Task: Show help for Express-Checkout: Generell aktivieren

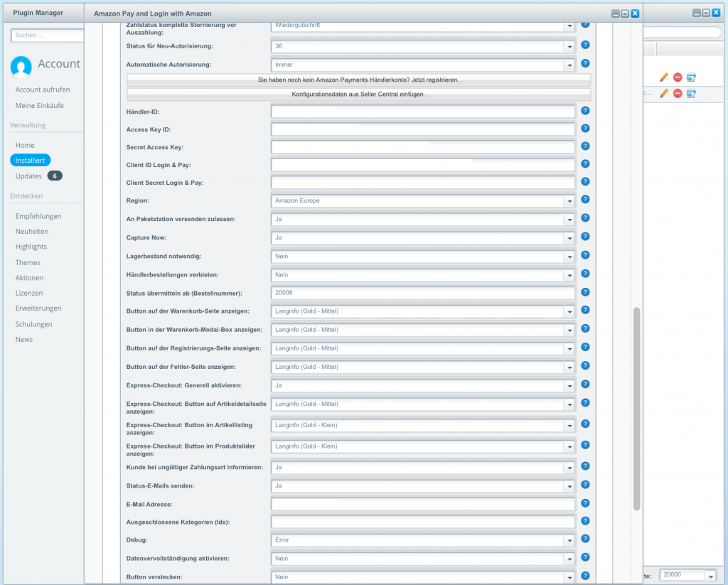Action: [585, 384]
